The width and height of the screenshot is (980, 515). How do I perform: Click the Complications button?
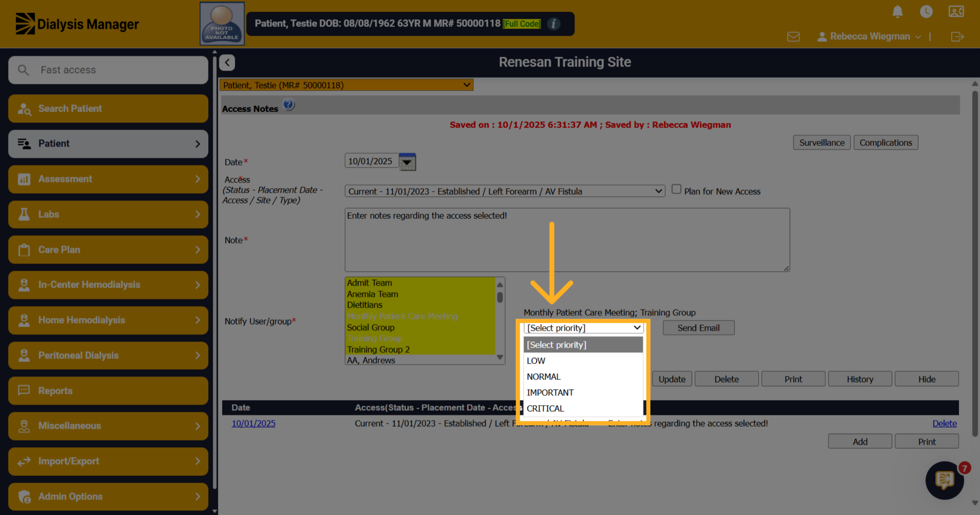(x=886, y=142)
